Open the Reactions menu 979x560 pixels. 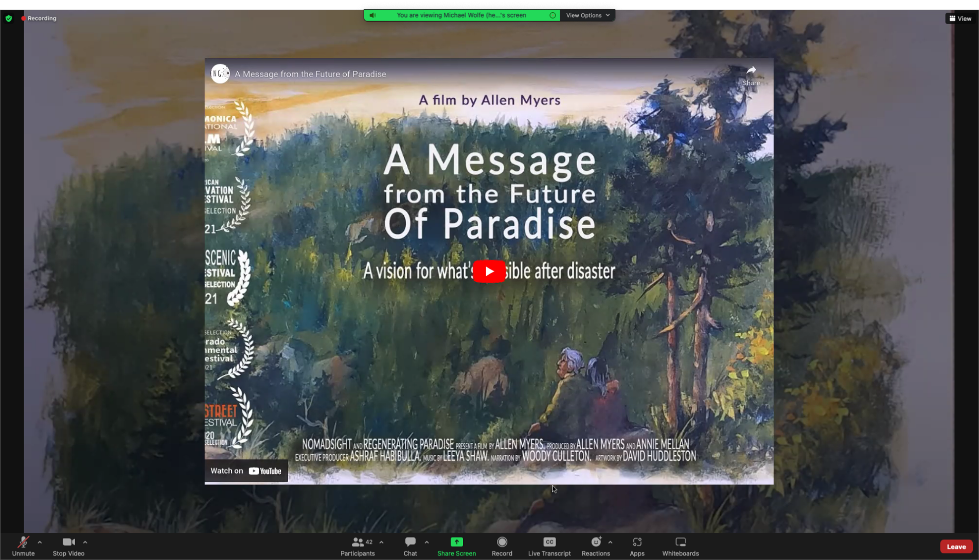[x=596, y=546]
